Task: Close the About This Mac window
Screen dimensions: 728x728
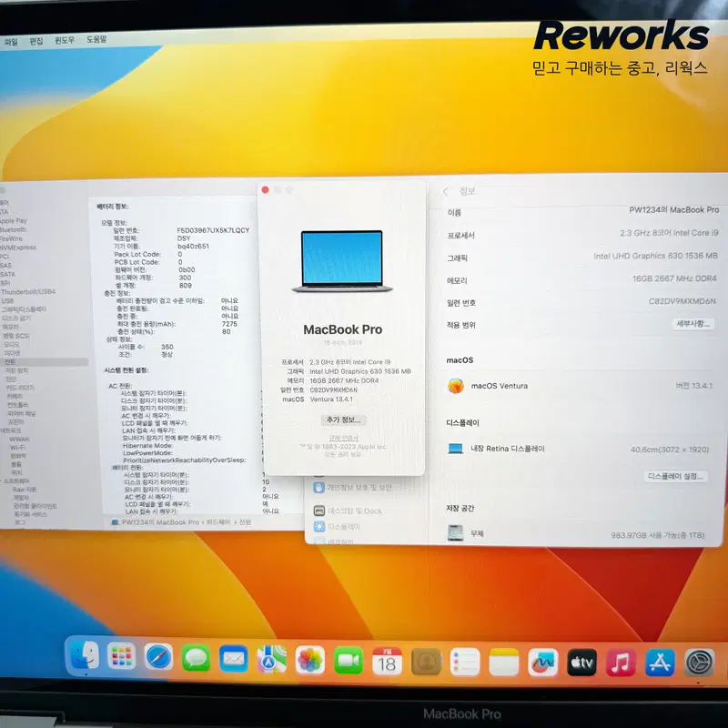Action: coord(265,190)
